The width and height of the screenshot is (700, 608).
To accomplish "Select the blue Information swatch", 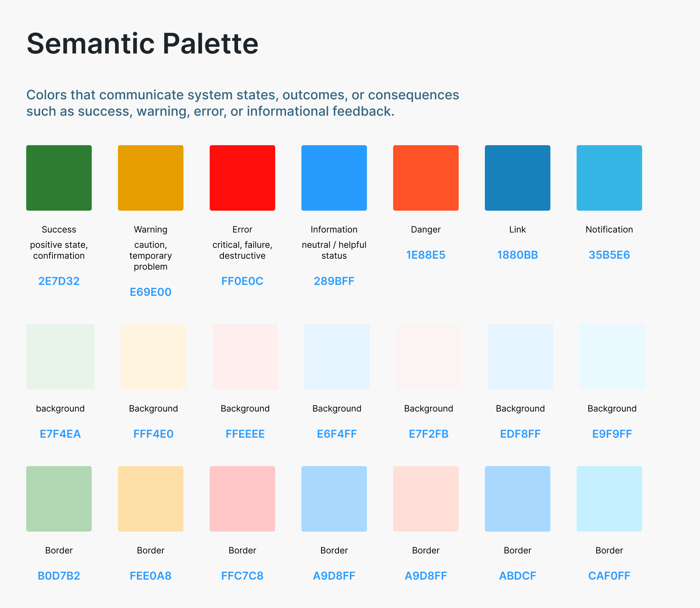I will (x=334, y=178).
